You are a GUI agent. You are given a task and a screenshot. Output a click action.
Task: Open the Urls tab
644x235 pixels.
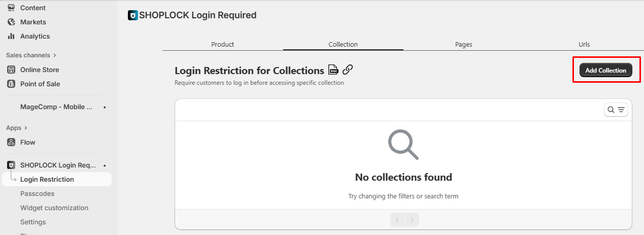584,44
